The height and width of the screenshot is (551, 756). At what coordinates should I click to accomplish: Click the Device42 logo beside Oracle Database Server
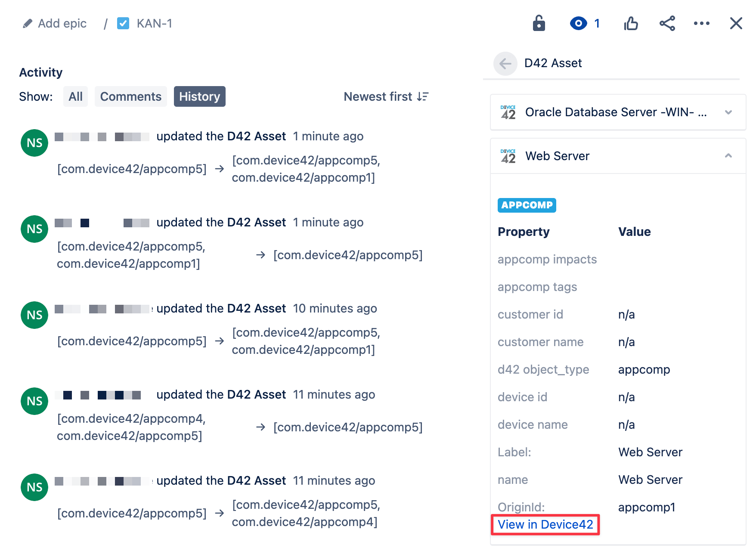point(508,112)
